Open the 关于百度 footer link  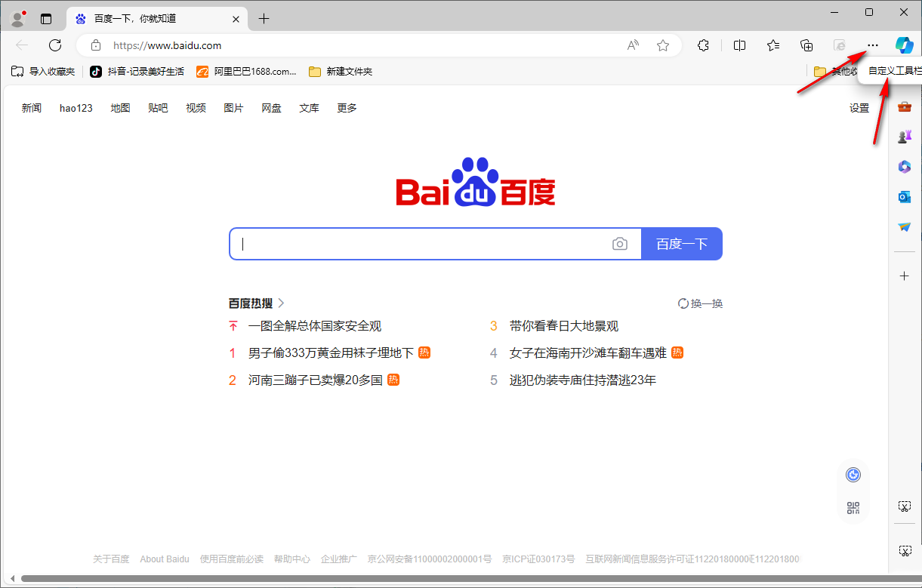tap(111, 559)
